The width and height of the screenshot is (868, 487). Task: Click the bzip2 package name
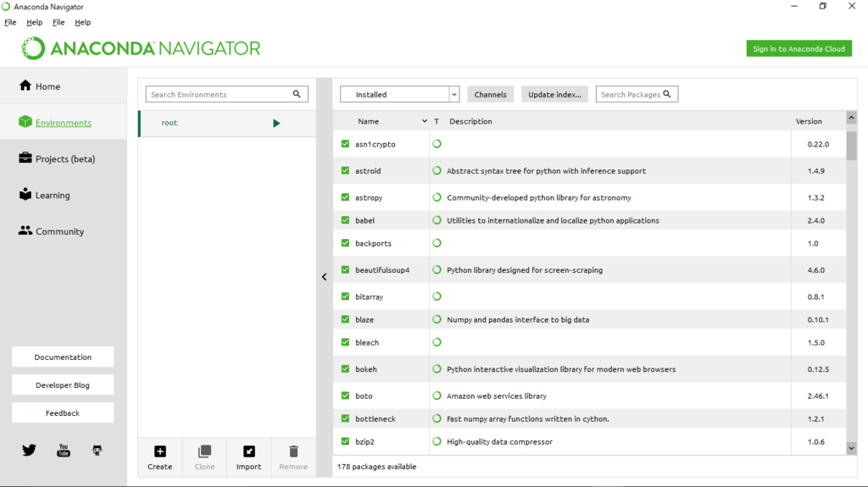pyautogui.click(x=364, y=441)
